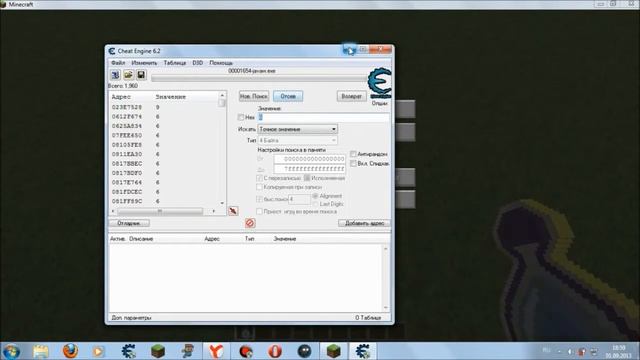Open the Помощь menu

pyautogui.click(x=221, y=63)
